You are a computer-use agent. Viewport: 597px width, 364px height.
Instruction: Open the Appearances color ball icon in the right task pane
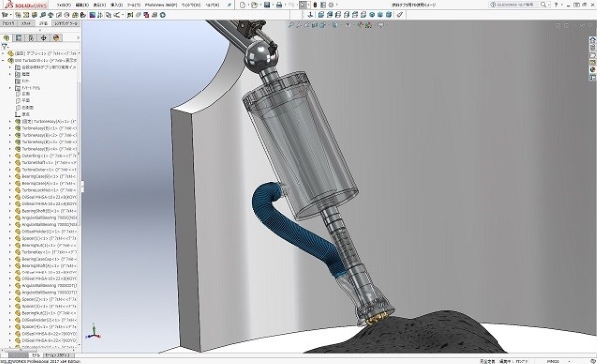(593, 70)
